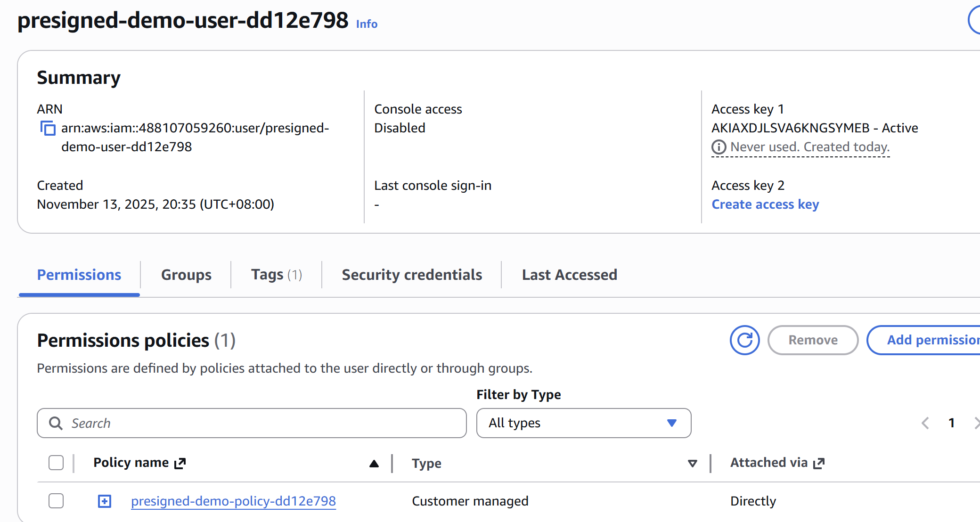Check the presigned-demo-policy-dd12e798 row checkbox
980x522 pixels.
pyautogui.click(x=56, y=501)
